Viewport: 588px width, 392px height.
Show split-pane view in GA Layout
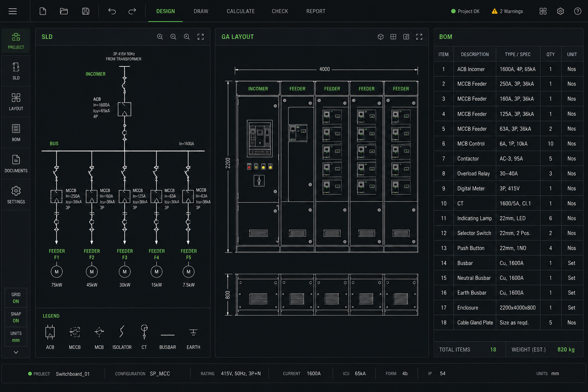pyautogui.click(x=406, y=37)
